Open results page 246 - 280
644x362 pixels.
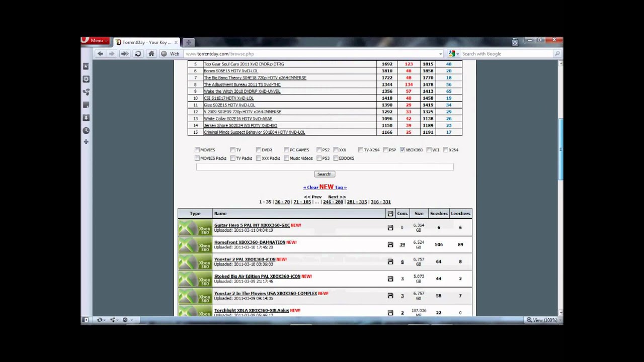tap(333, 202)
